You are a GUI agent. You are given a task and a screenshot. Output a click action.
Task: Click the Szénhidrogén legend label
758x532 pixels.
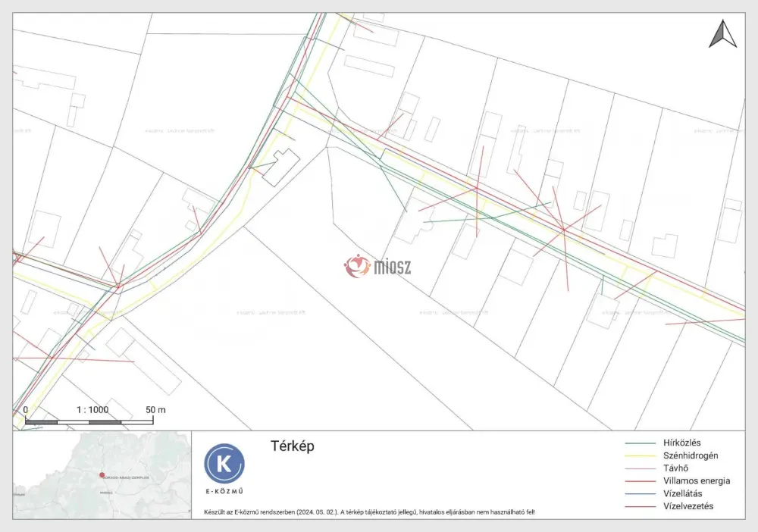691,455
